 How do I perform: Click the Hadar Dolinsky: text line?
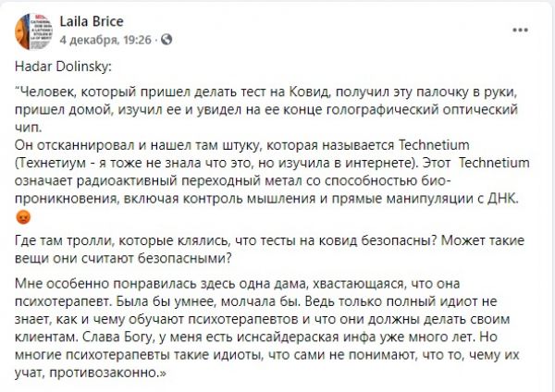click(63, 67)
